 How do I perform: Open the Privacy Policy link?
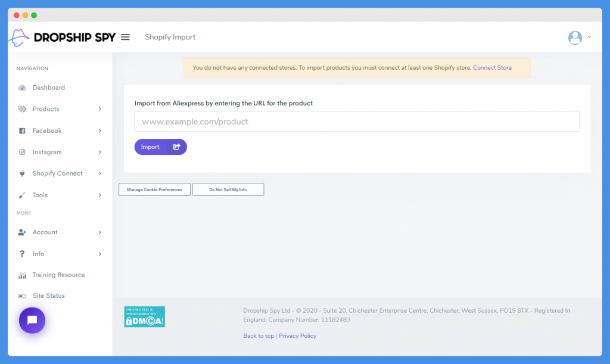[x=298, y=336]
